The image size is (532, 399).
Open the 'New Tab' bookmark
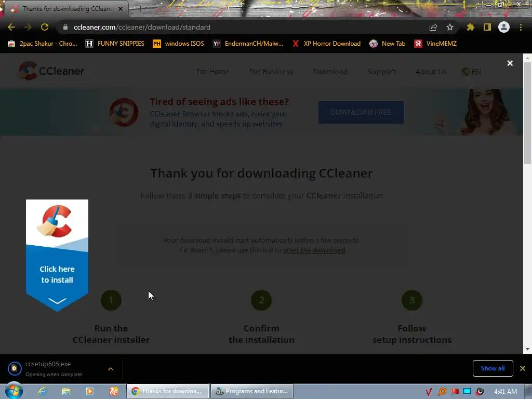[x=388, y=44]
